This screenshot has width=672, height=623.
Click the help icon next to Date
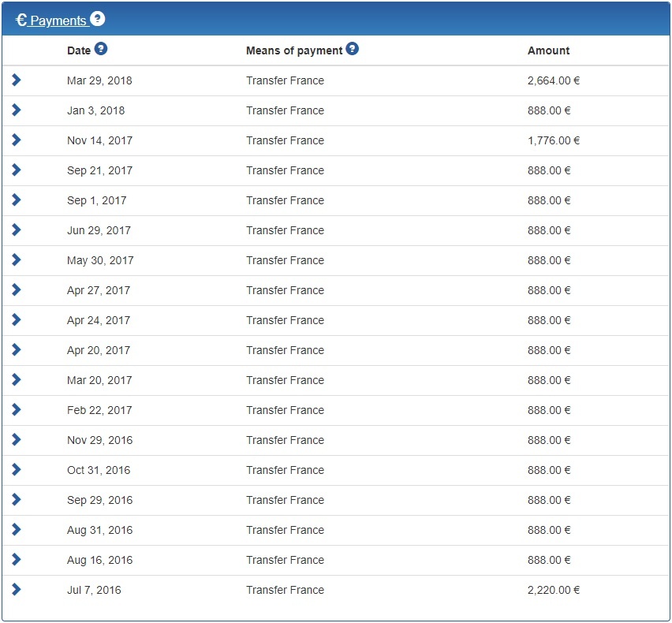[x=100, y=49]
